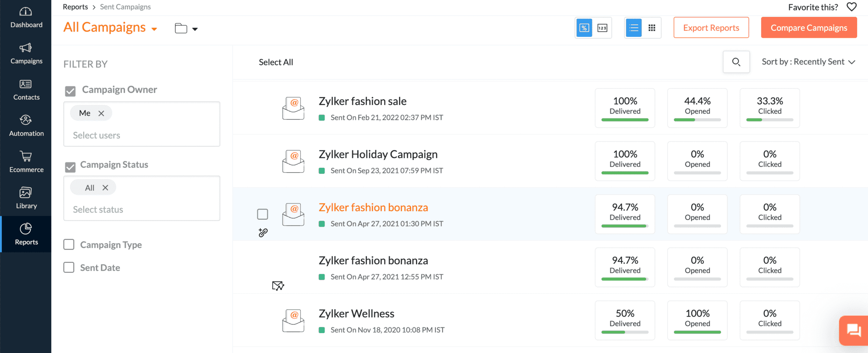This screenshot has width=868, height=353.
Task: Remove the 'Me' owner filter tag
Action: tap(101, 113)
